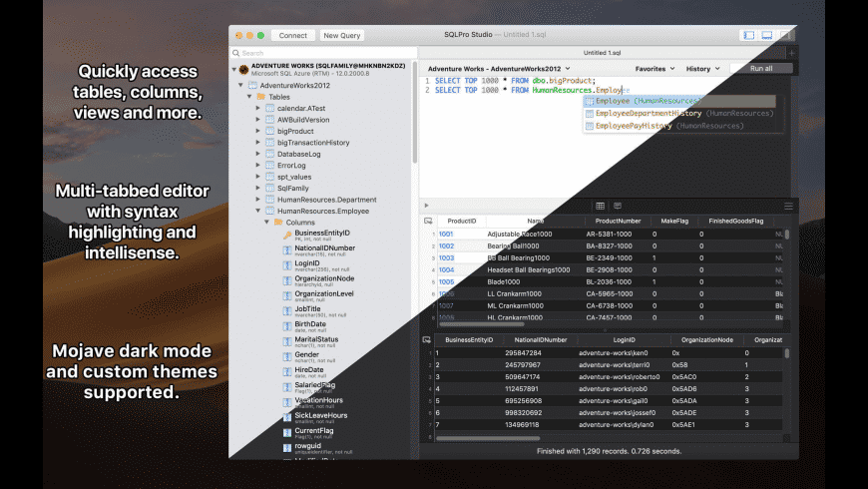Click the SqlFamily table icon
Viewport: 868px width, 489px height.
[270, 189]
